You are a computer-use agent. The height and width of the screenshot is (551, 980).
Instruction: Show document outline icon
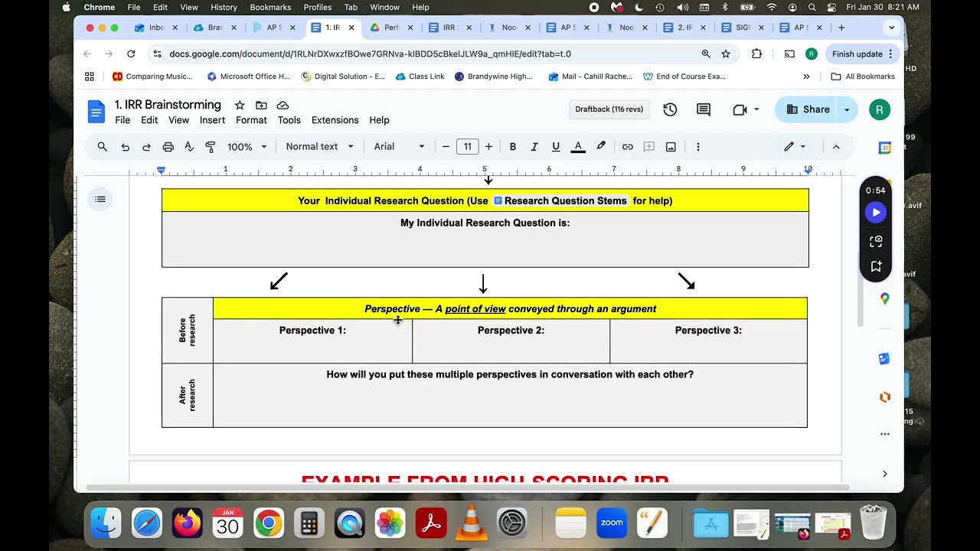[x=100, y=199]
